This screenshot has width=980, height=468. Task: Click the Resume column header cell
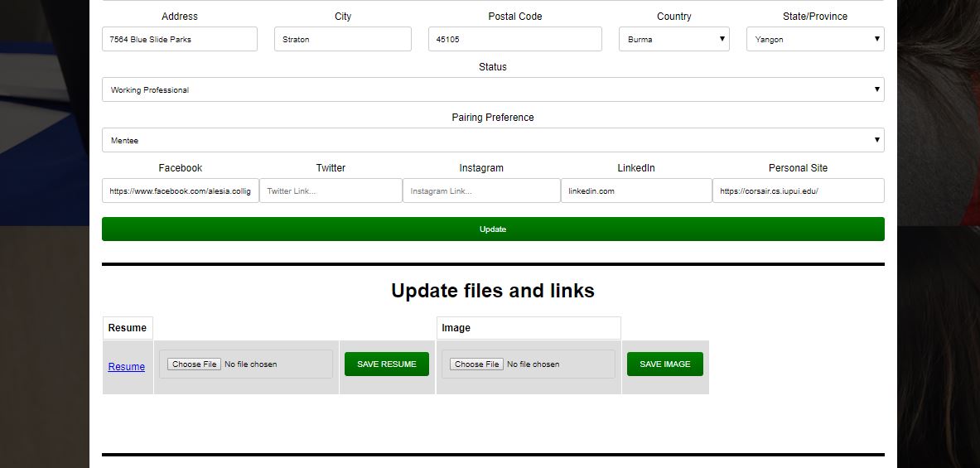(128, 328)
